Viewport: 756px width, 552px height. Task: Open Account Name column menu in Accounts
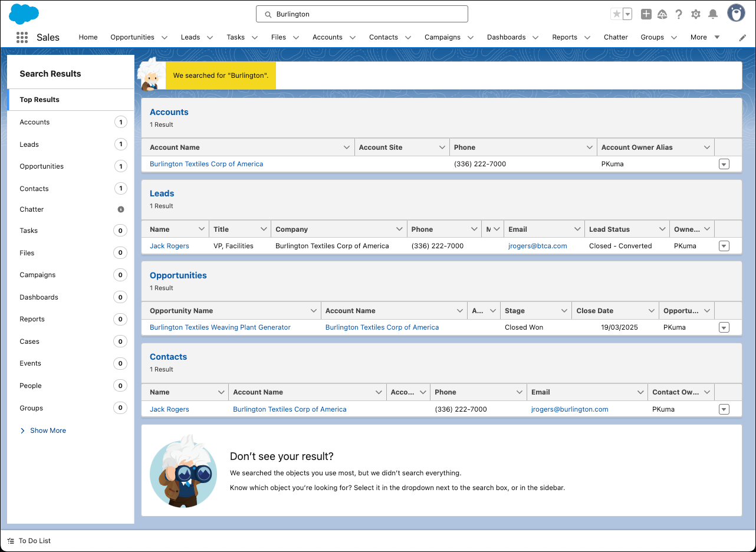347,147
